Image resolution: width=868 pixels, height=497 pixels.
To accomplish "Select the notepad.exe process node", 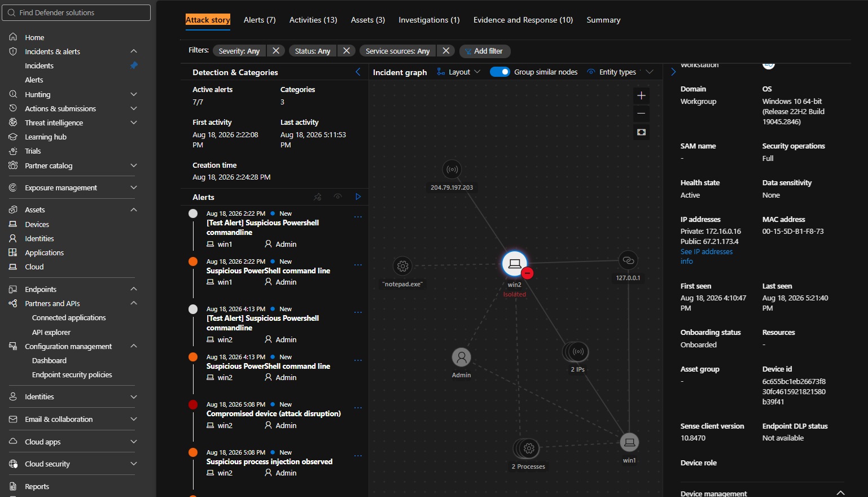I will 402,266.
